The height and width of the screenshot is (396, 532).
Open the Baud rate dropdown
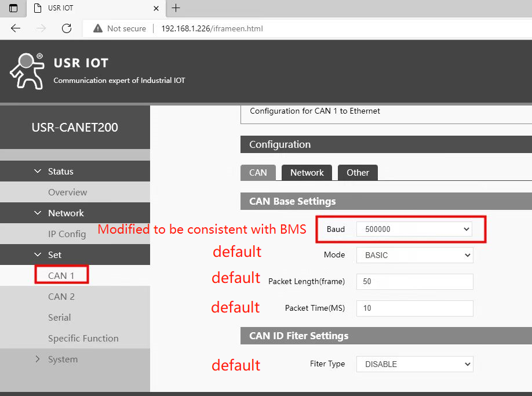(414, 229)
